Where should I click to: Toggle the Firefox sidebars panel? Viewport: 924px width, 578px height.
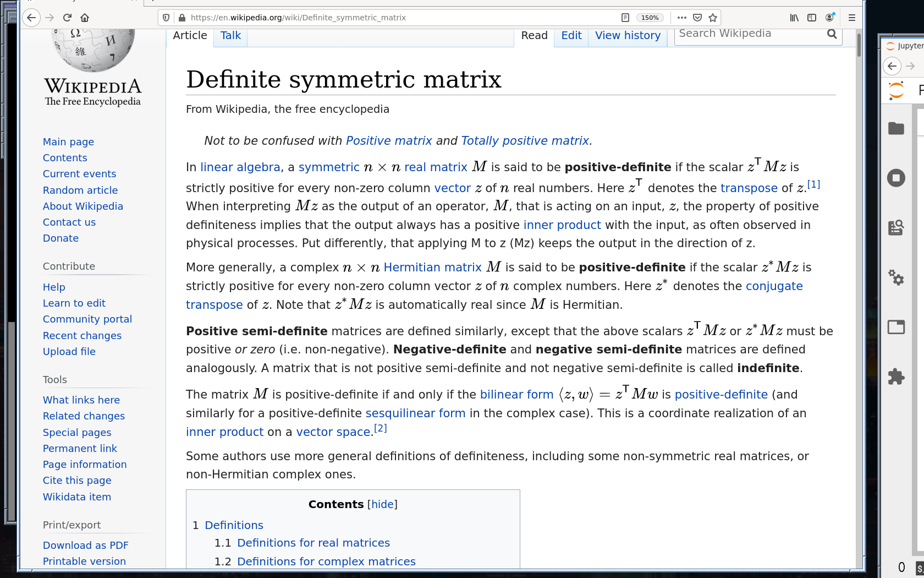click(812, 18)
